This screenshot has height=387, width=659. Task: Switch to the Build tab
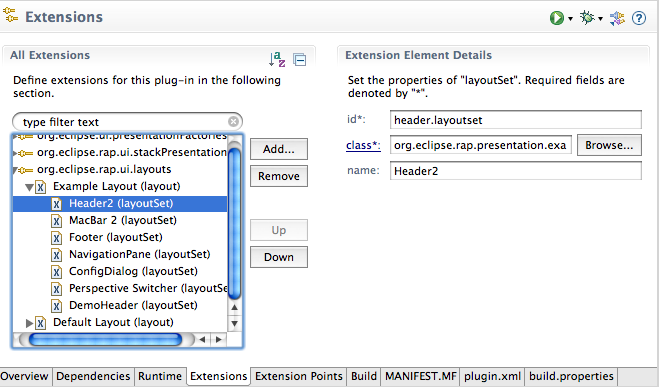364,376
